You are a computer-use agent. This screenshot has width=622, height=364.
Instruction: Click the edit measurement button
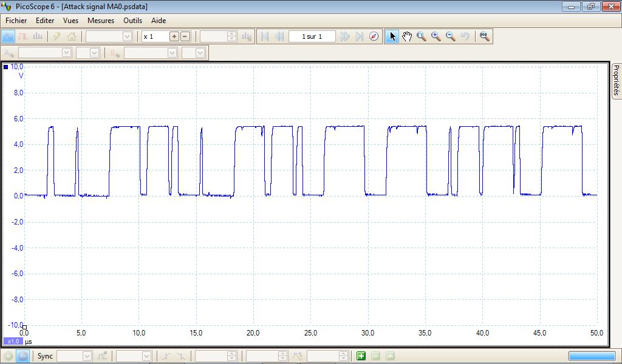click(x=391, y=356)
